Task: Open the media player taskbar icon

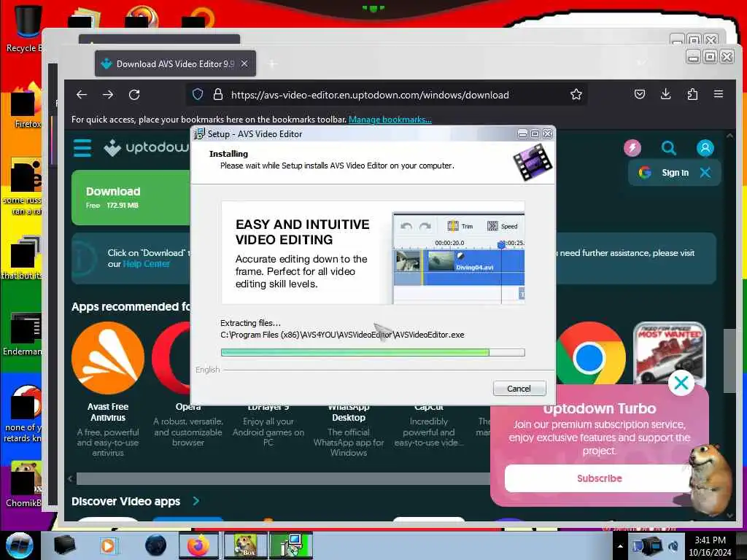Action: [x=109, y=545]
